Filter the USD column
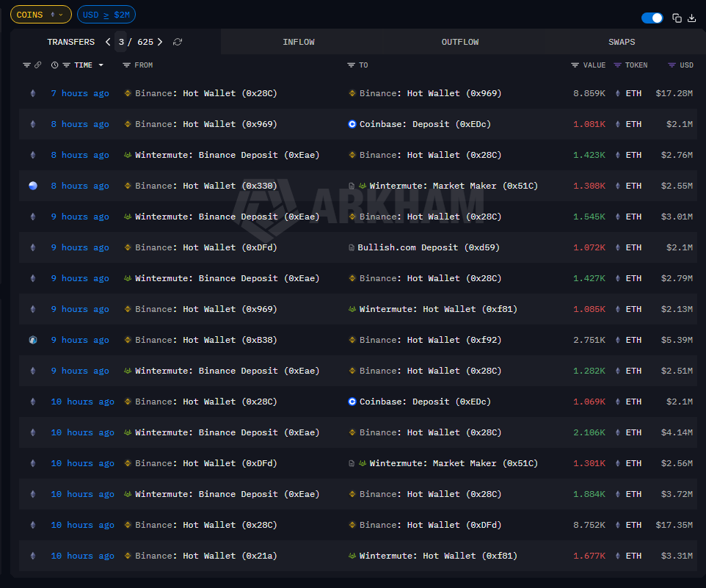The image size is (706, 588). coord(672,65)
